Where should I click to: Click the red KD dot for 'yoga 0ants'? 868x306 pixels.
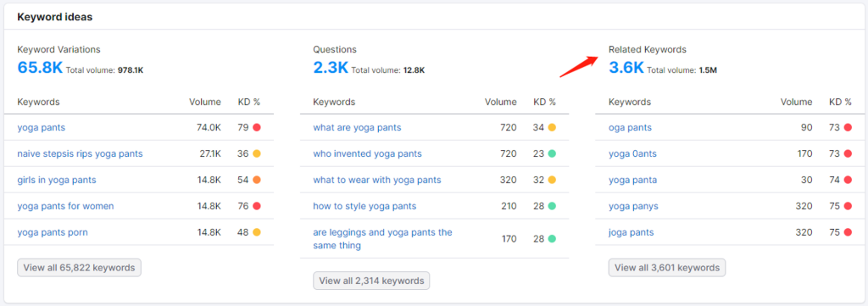point(848,153)
